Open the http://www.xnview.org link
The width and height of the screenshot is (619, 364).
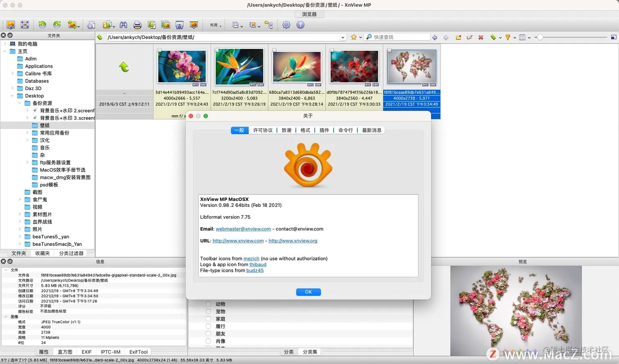[293, 241]
